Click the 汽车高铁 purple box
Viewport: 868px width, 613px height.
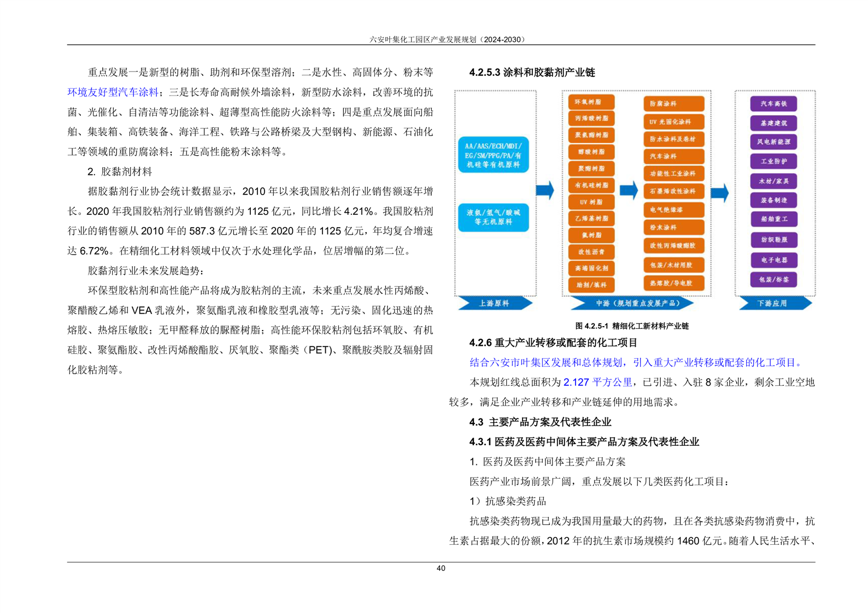(773, 104)
